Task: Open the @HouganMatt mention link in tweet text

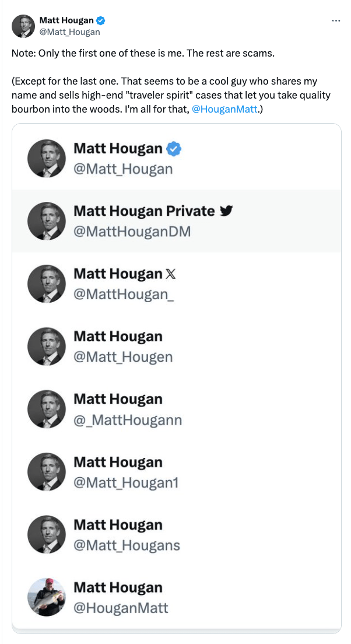Action: pos(224,109)
